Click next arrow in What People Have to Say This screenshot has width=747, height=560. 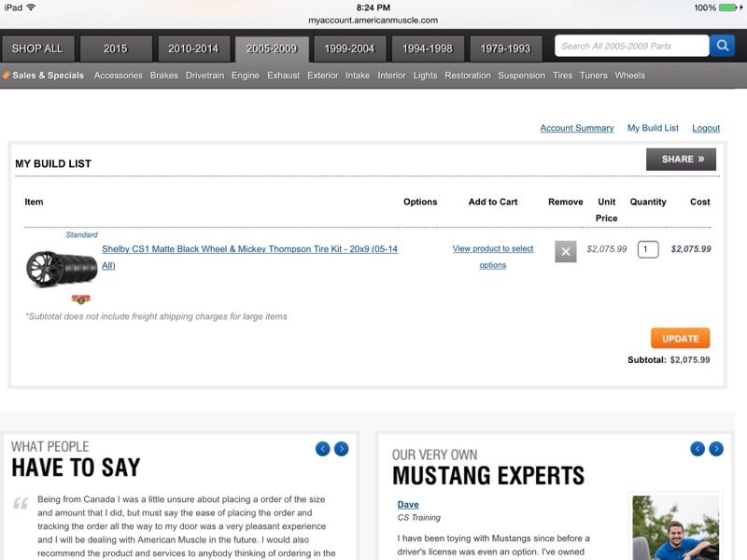[341, 449]
